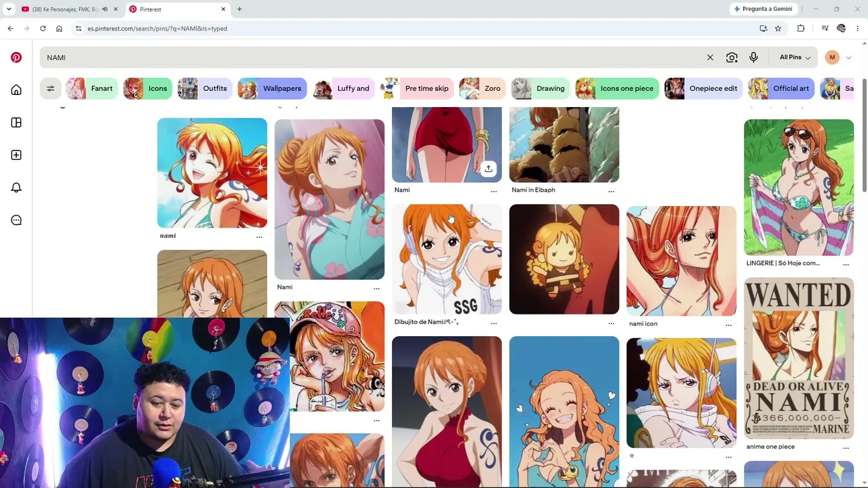Click the browser address bar URL
Image resolution: width=868 pixels, height=488 pixels.
click(157, 28)
